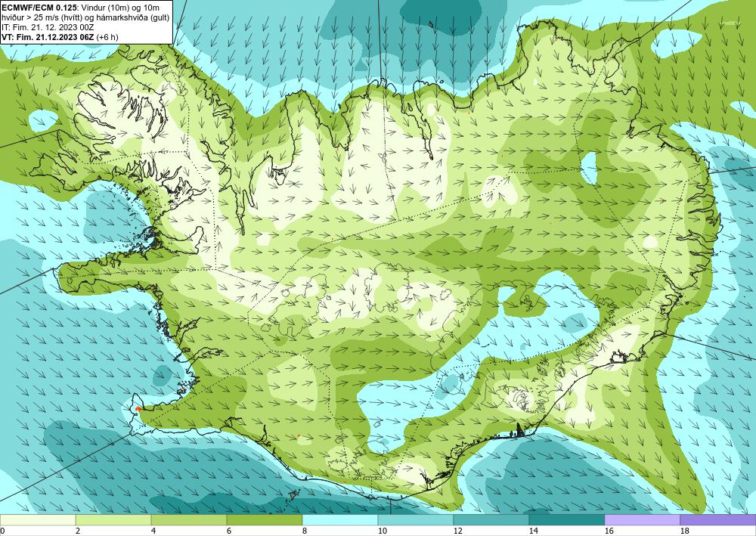Viewport: 756px width, 536px height.
Task: Click the legend label '18'
Action: (x=685, y=531)
